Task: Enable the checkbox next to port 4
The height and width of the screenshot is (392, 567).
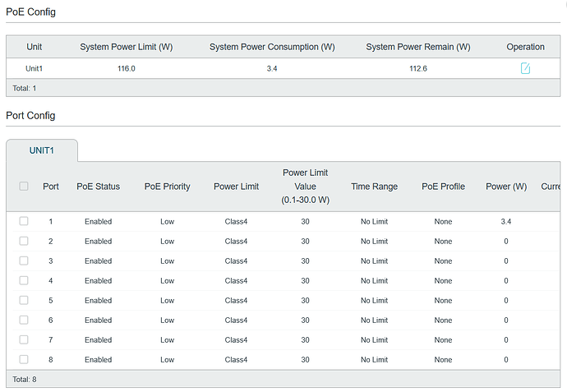Action: coord(24,280)
